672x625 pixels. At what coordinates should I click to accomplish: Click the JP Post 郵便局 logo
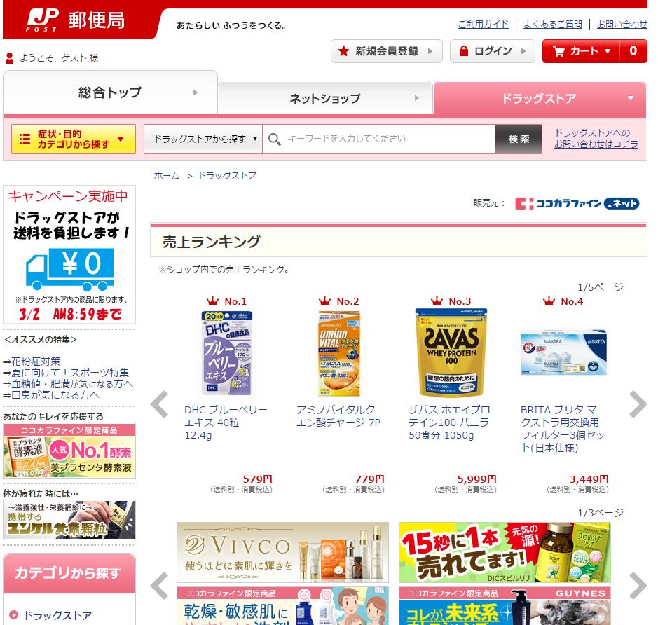(76, 20)
